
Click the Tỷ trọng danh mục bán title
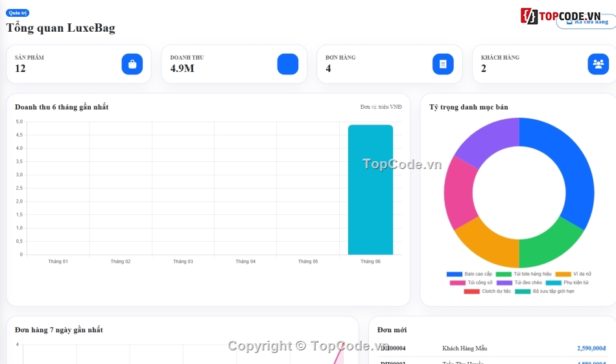pyautogui.click(x=469, y=107)
